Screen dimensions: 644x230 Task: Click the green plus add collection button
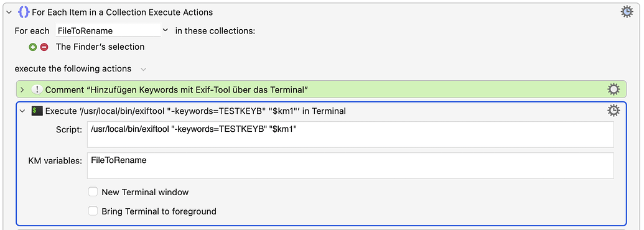[33, 47]
